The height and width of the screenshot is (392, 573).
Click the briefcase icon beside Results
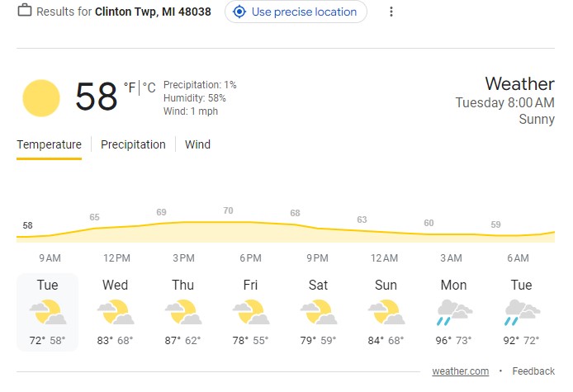click(25, 10)
